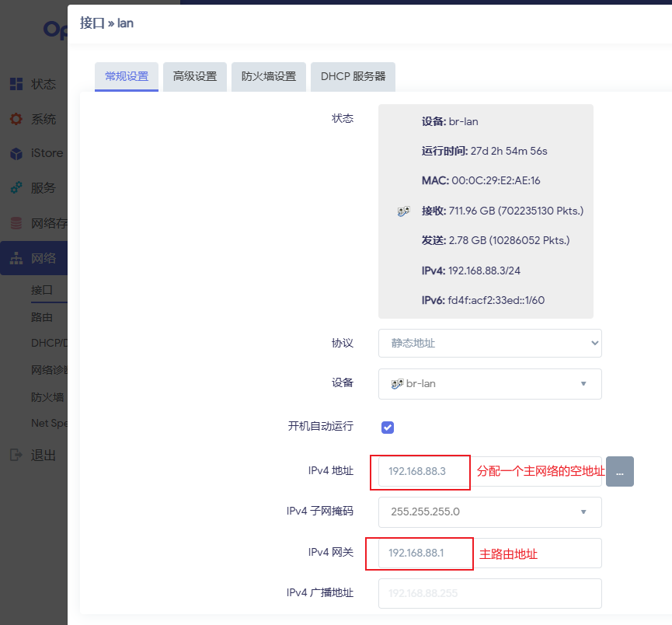Switch to the DHCP 服务器 tab

click(x=353, y=76)
